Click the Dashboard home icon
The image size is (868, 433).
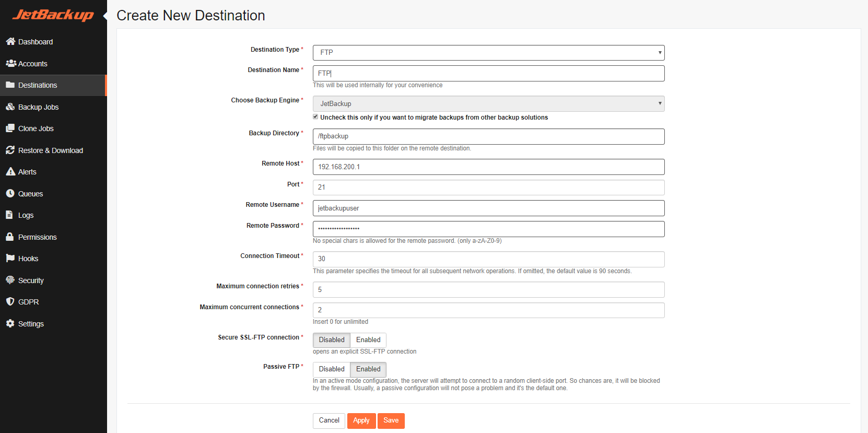point(10,41)
